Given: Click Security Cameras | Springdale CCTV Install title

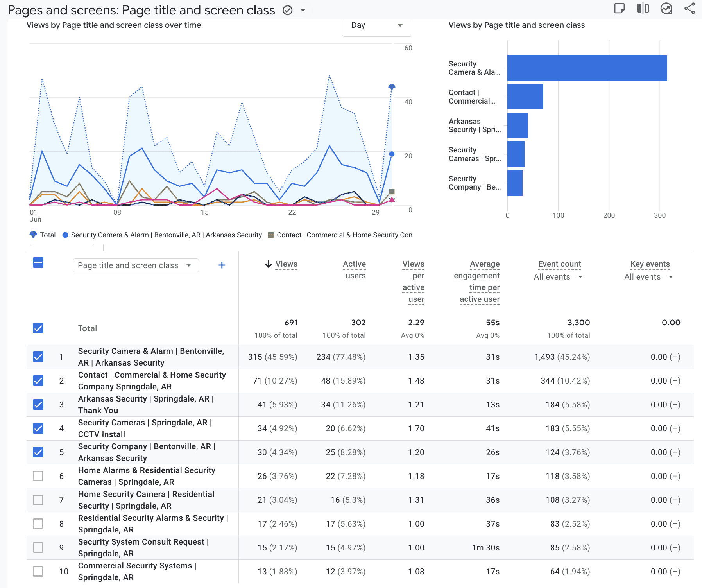Looking at the screenshot, I should click(x=145, y=428).
